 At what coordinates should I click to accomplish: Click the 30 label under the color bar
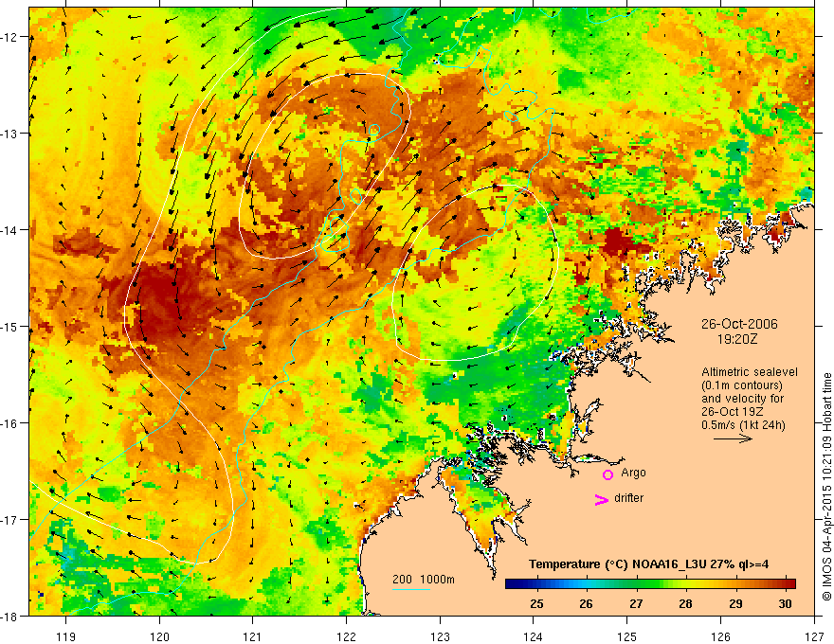(x=785, y=603)
